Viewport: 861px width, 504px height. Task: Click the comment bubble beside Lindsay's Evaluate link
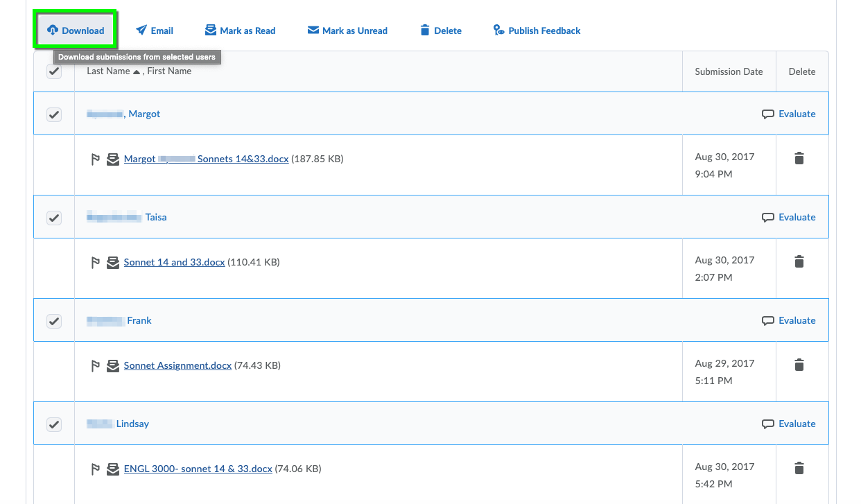[769, 424]
